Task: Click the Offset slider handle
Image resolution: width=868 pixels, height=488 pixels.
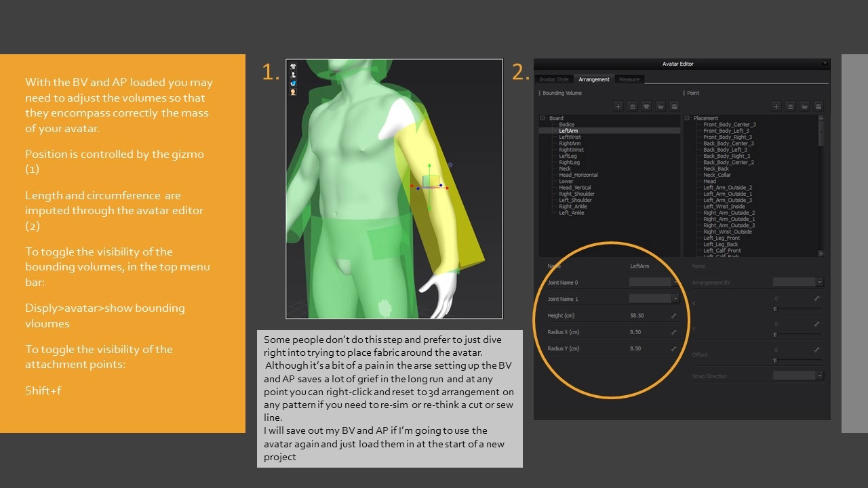Action: [x=774, y=361]
